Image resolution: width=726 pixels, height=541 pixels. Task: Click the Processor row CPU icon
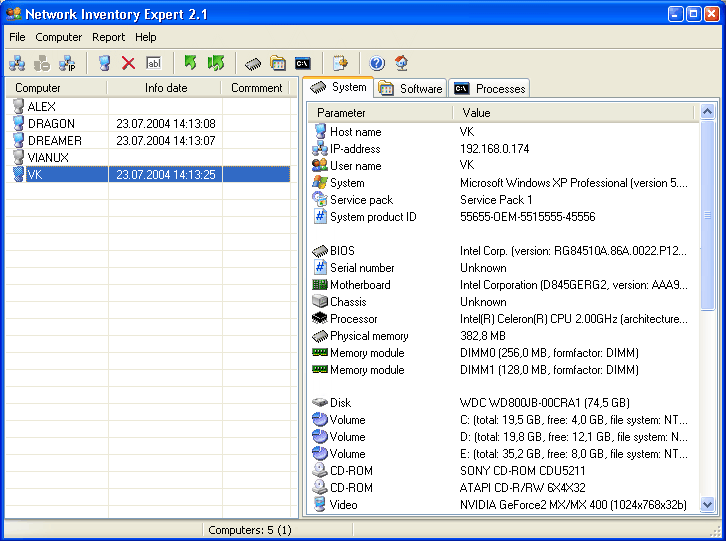[x=320, y=318]
